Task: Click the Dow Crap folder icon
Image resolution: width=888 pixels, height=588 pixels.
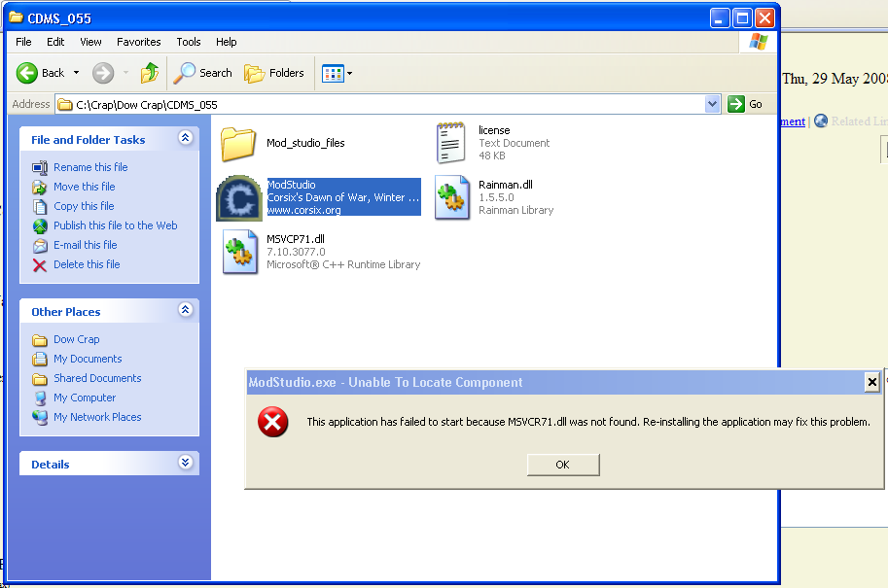Action: coord(40,339)
